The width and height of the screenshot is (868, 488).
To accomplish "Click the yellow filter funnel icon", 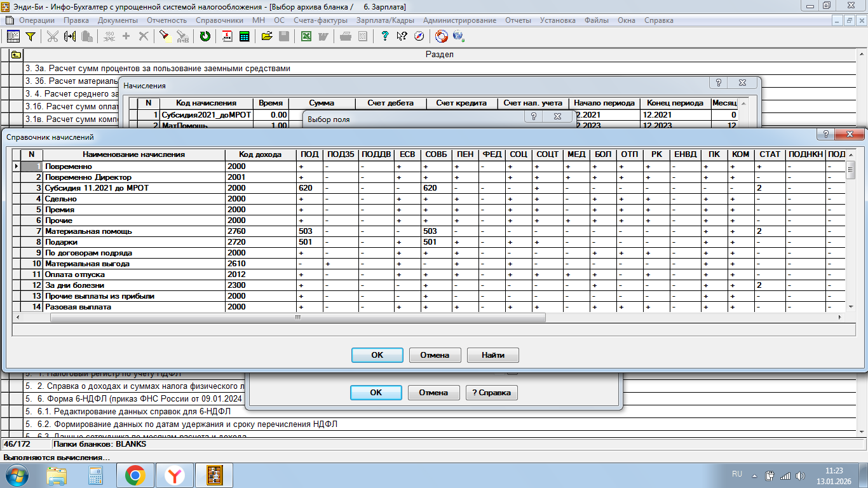I will pyautogui.click(x=30, y=36).
